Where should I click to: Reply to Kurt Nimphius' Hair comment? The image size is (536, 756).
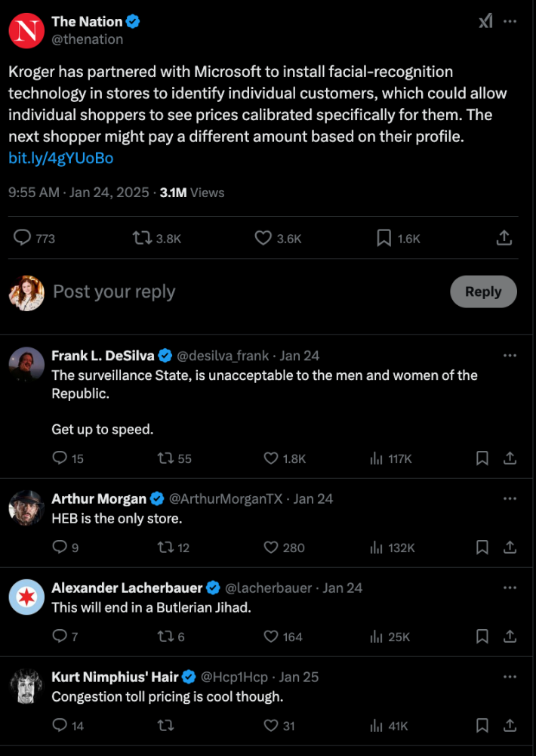[x=60, y=726]
